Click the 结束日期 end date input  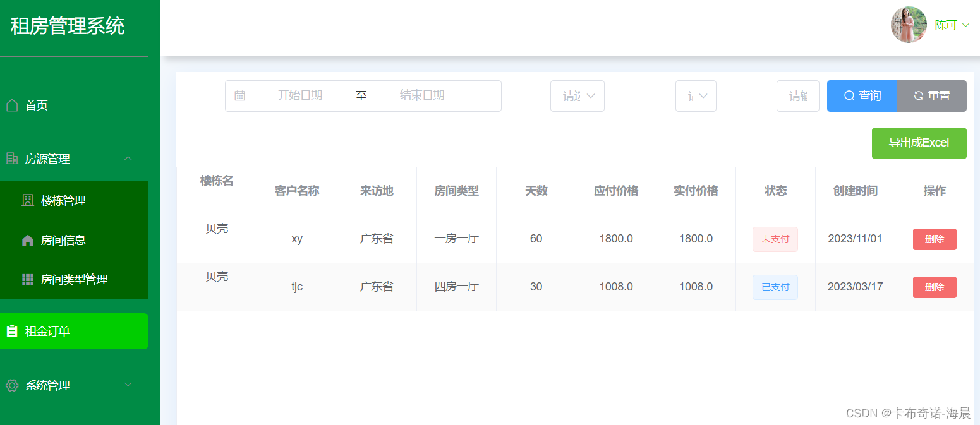point(422,95)
